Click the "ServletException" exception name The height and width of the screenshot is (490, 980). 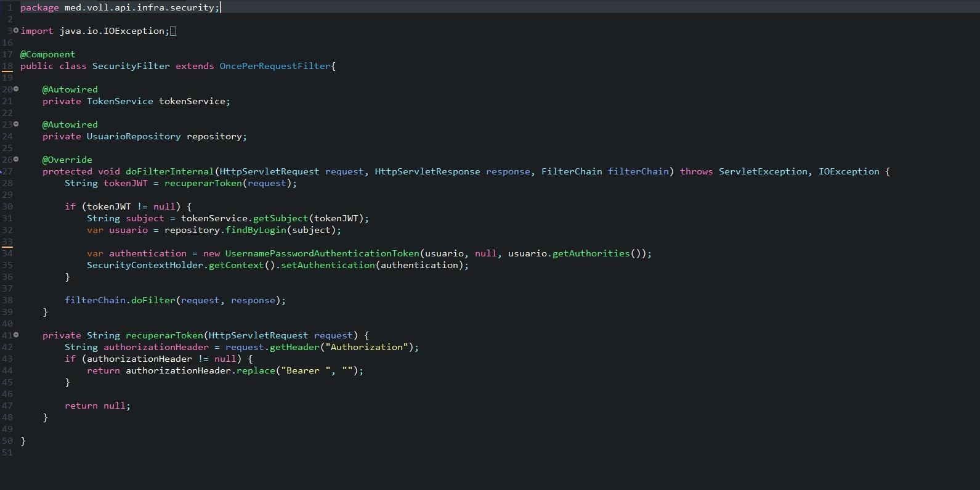763,171
